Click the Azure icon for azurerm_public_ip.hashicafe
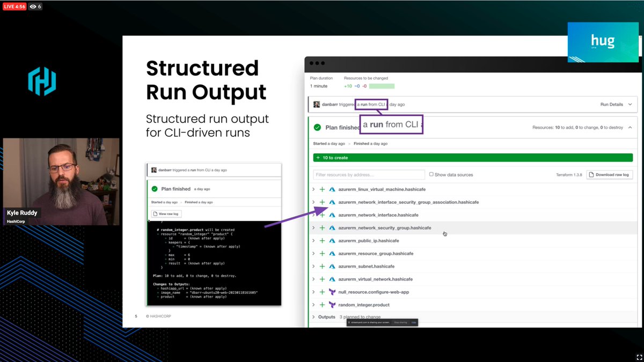 pos(332,241)
